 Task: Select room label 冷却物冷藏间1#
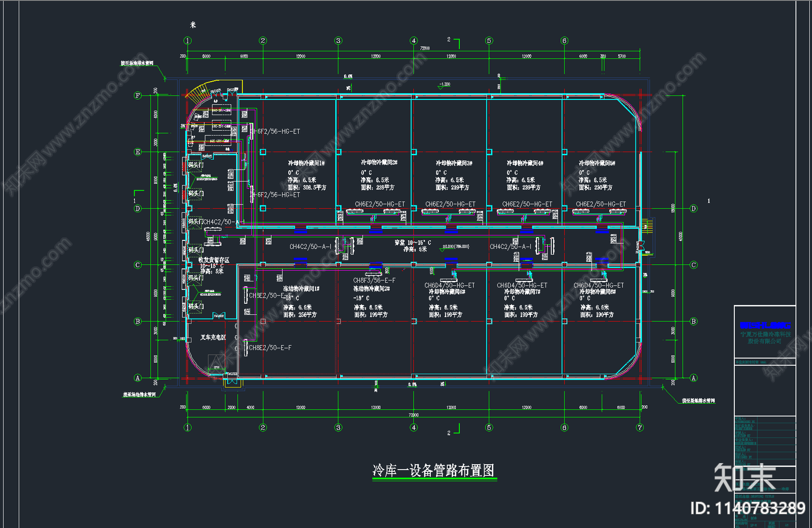coord(307,163)
